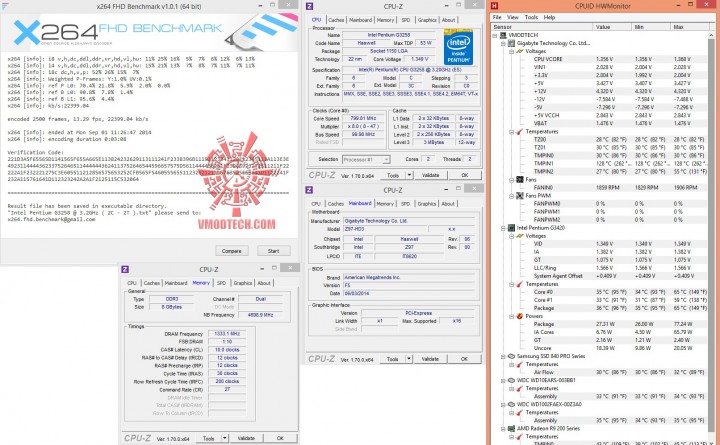Click the Intel Pentium G3258 name field in CPU-Z
The width and height of the screenshot is (720, 445).
388,35
